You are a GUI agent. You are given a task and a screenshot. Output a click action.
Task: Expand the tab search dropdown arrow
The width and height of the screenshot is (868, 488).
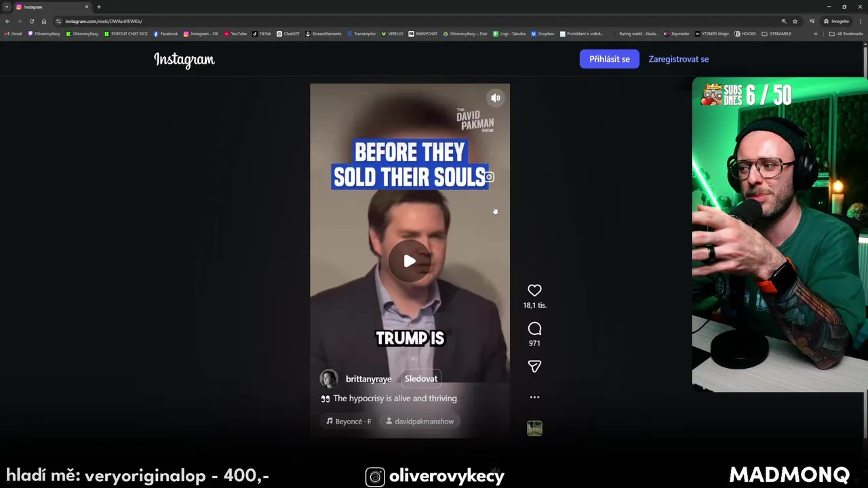7,7
